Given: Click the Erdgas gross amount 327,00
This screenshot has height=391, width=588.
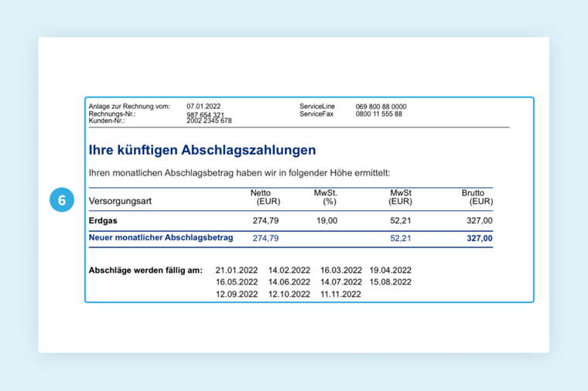Looking at the screenshot, I should point(480,220).
